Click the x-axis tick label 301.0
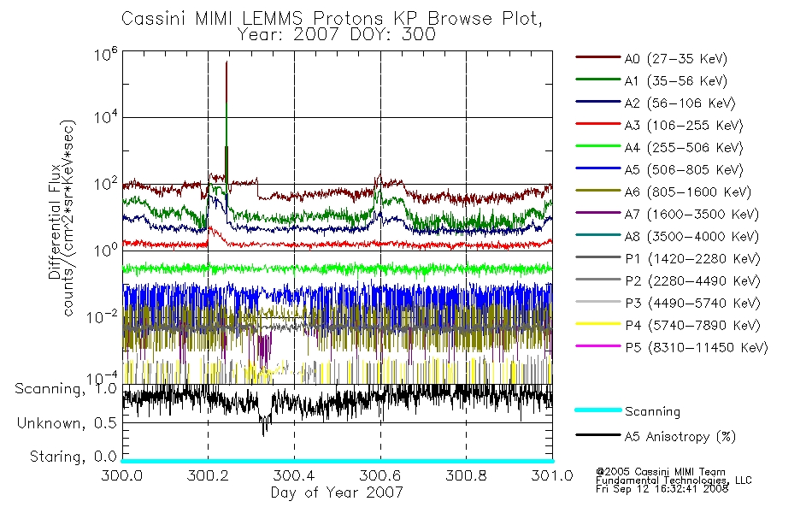Image resolution: width=812 pixels, height=513 pixels. (x=552, y=475)
